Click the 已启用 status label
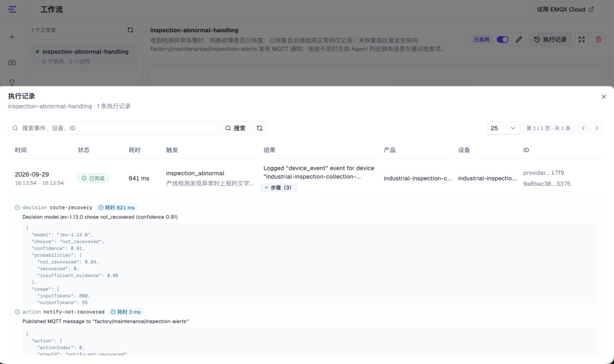This screenshot has height=364, width=614. (482, 40)
